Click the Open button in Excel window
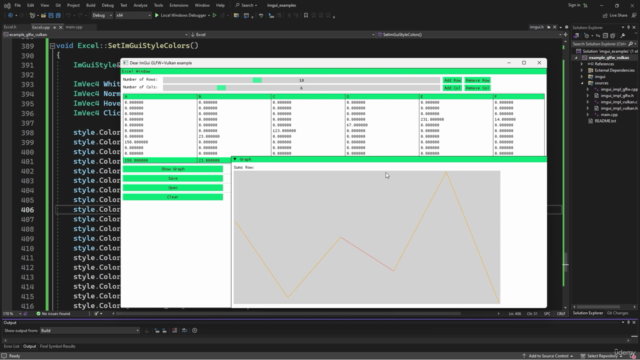Image resolution: width=640 pixels, height=360 pixels. (x=173, y=188)
